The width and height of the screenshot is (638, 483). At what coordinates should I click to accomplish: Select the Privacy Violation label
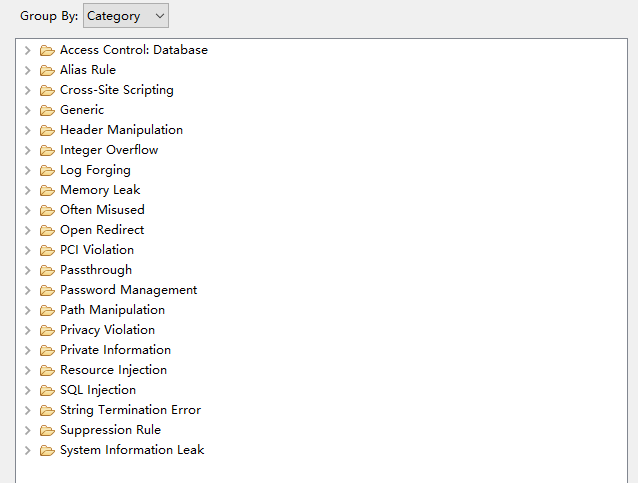[107, 330]
